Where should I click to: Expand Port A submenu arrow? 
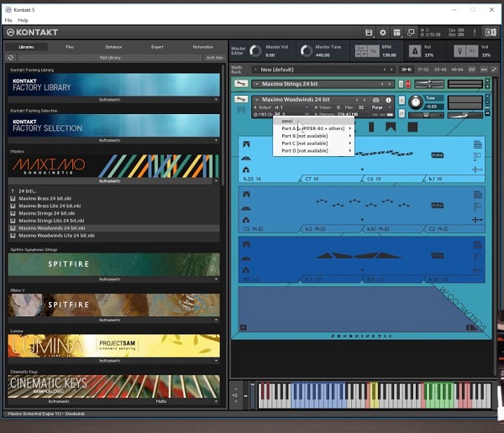pos(350,128)
